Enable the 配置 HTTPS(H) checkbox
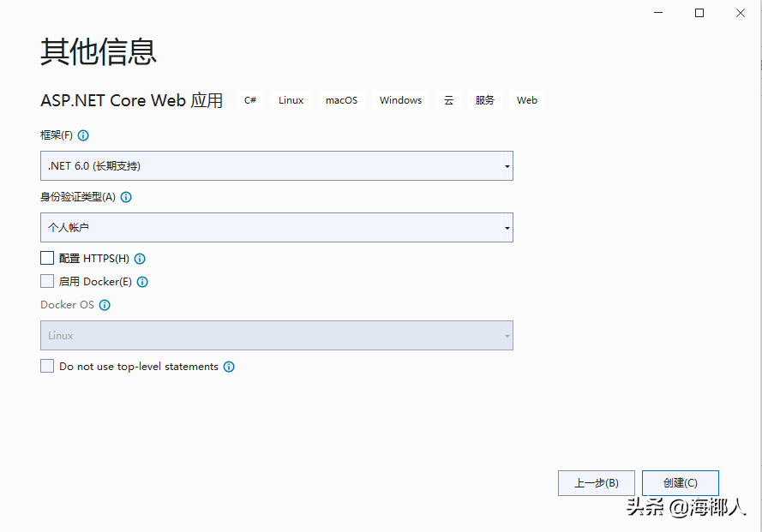Image resolution: width=762 pixels, height=532 pixels. [x=47, y=258]
